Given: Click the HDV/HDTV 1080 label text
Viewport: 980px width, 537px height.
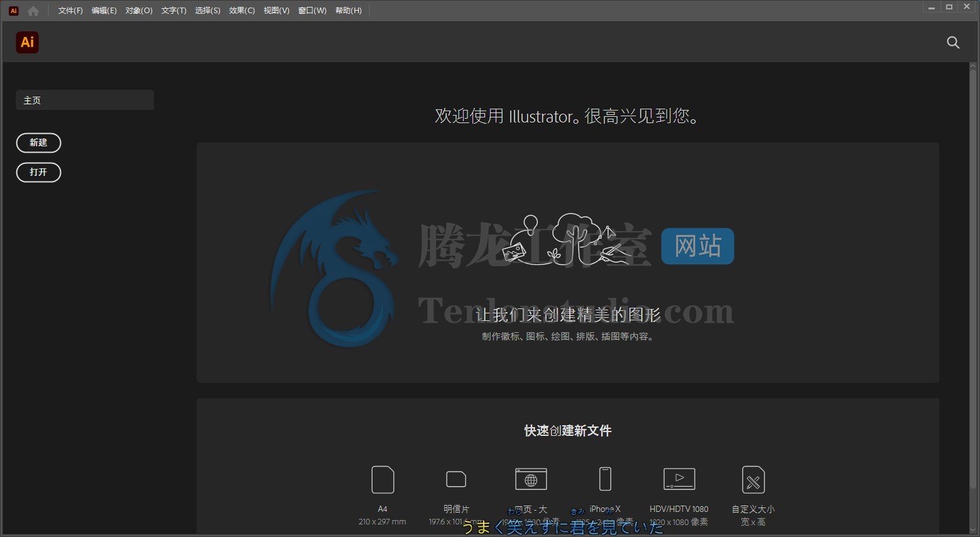Looking at the screenshot, I should 679,509.
